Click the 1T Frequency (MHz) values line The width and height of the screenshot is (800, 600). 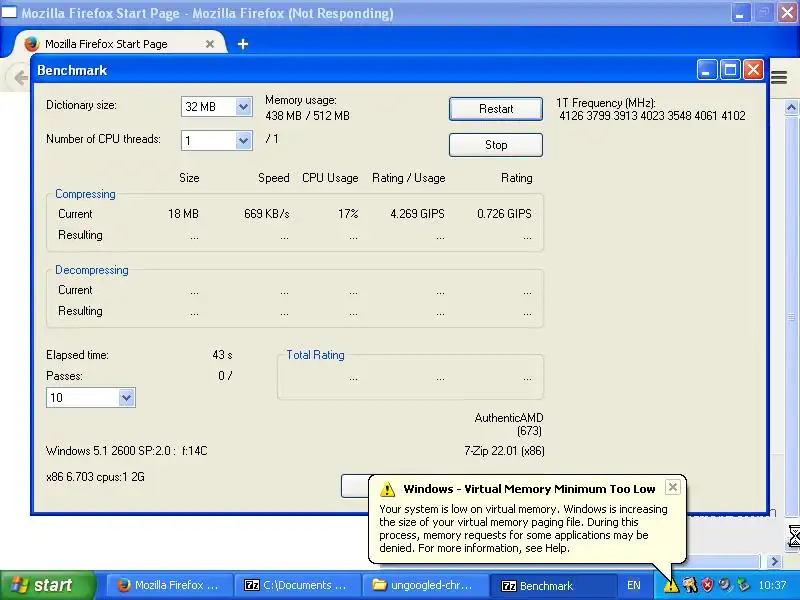click(652, 116)
